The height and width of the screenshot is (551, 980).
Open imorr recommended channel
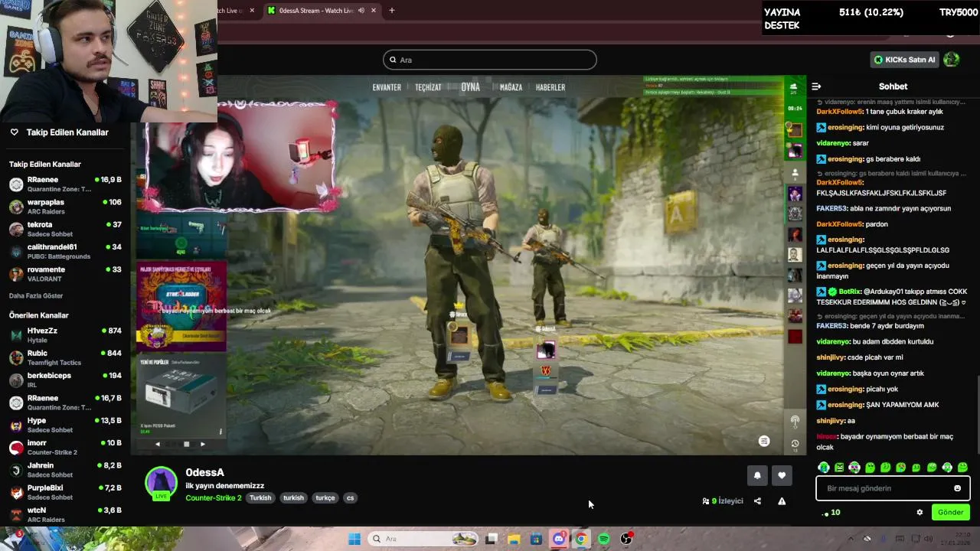65,448
